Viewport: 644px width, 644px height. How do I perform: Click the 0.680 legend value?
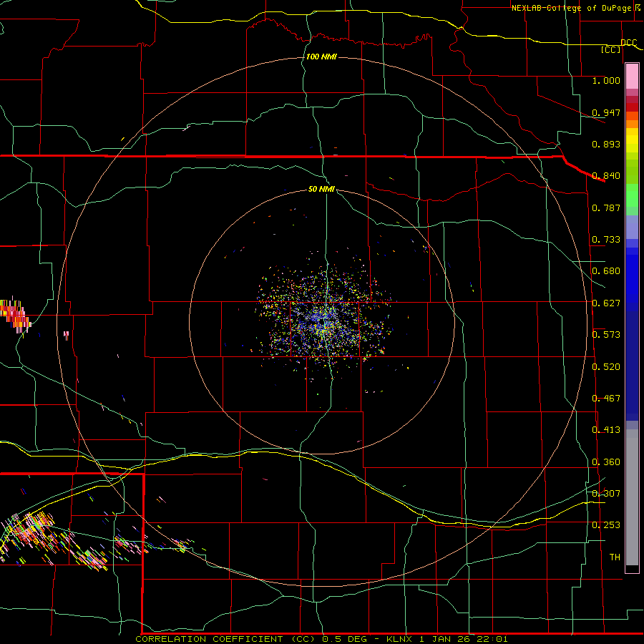coord(606,271)
